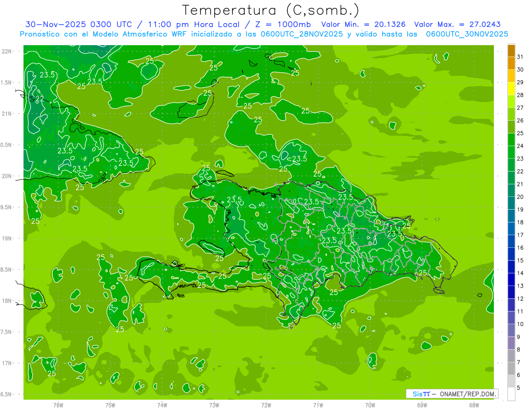
Task: Click the map title Temperatura (C,somb.)
Action: (x=271, y=10)
